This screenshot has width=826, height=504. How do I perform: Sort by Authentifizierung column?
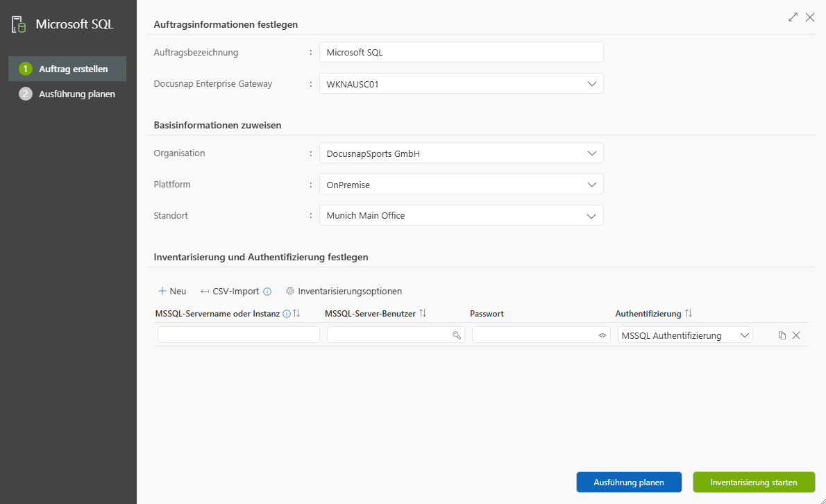tap(689, 313)
